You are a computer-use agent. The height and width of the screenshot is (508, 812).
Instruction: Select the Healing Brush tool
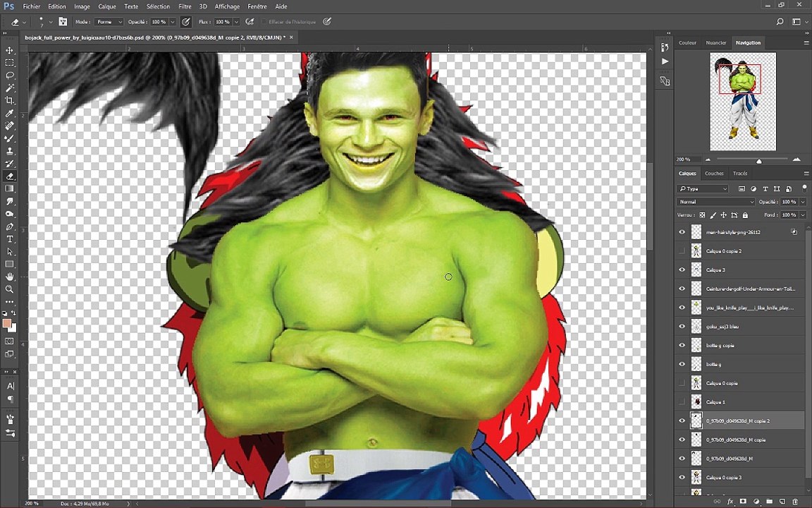[x=9, y=126]
